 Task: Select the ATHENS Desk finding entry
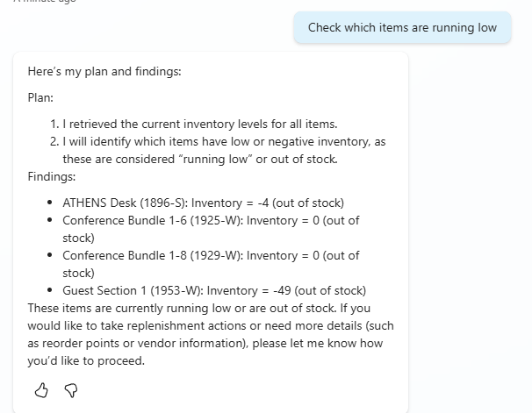click(203, 203)
